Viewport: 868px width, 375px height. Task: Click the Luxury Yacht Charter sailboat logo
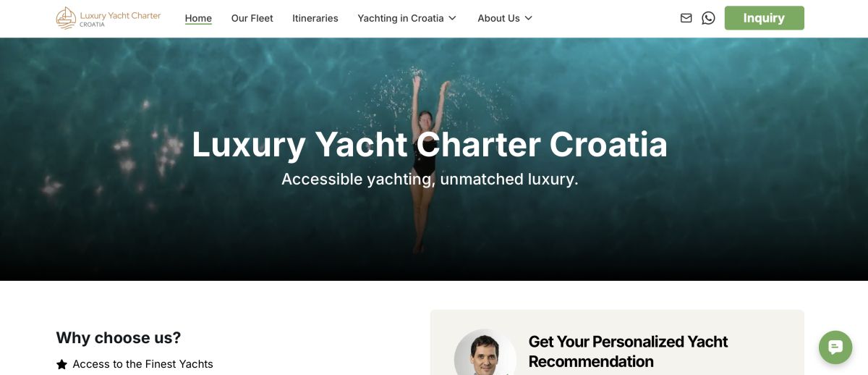click(109, 18)
